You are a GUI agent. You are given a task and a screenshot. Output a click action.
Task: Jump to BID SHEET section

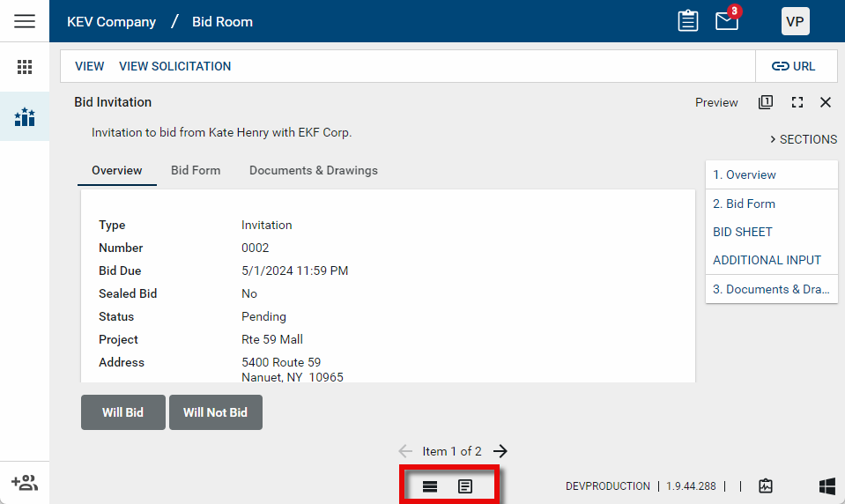click(742, 232)
